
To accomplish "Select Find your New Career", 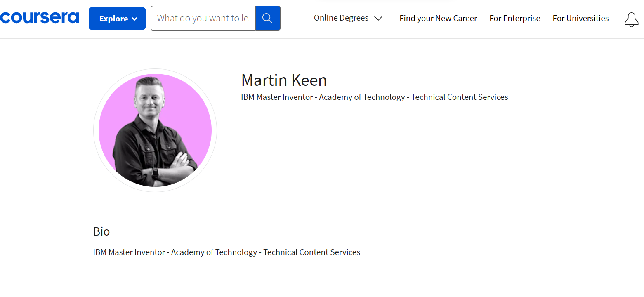I will pyautogui.click(x=438, y=18).
